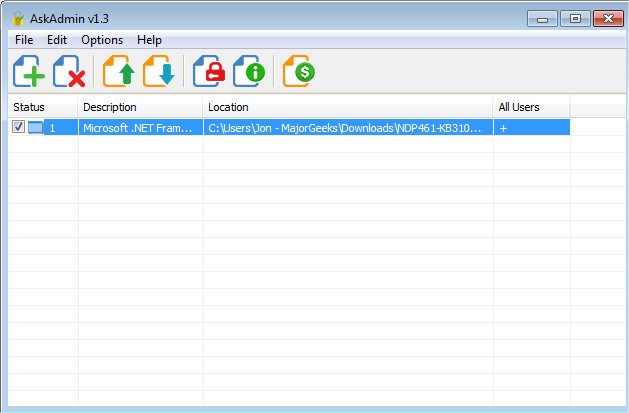The width and height of the screenshot is (629, 413).
Task: Click the Export list icon with green up arrow
Action: [x=119, y=71]
